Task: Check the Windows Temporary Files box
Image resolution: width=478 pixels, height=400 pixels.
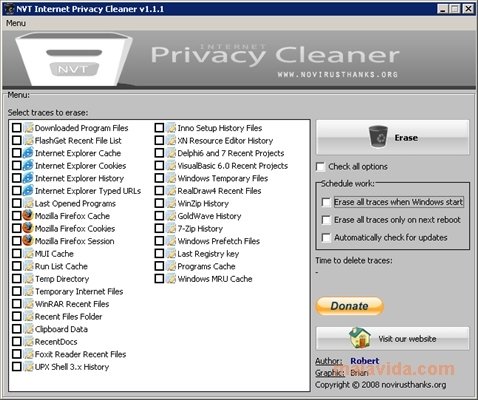Action: pyautogui.click(x=159, y=178)
